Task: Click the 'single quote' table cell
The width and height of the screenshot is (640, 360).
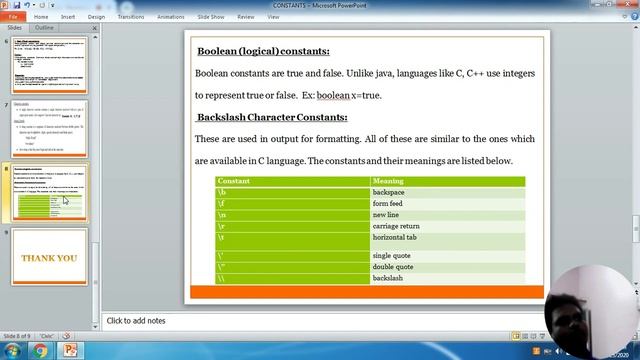Action: [x=448, y=256]
